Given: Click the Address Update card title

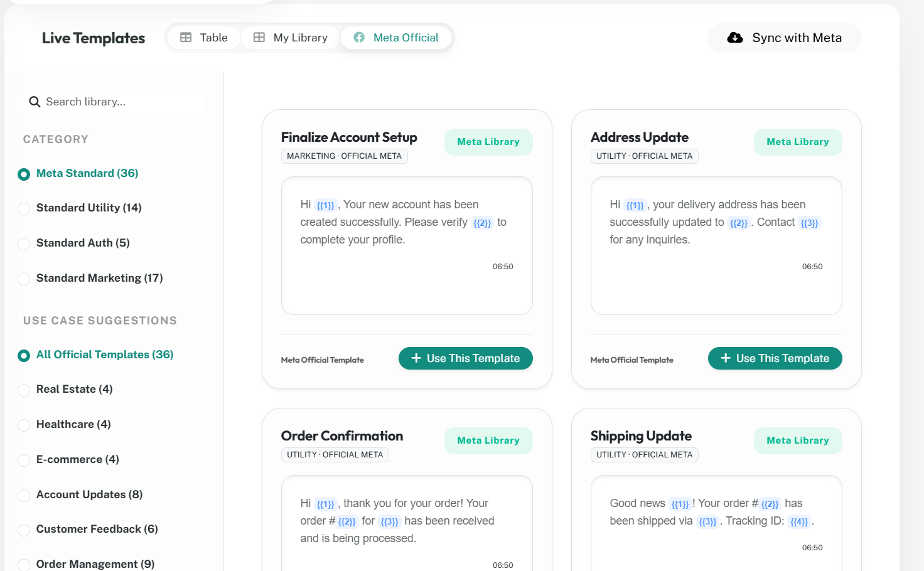Looking at the screenshot, I should [640, 137].
